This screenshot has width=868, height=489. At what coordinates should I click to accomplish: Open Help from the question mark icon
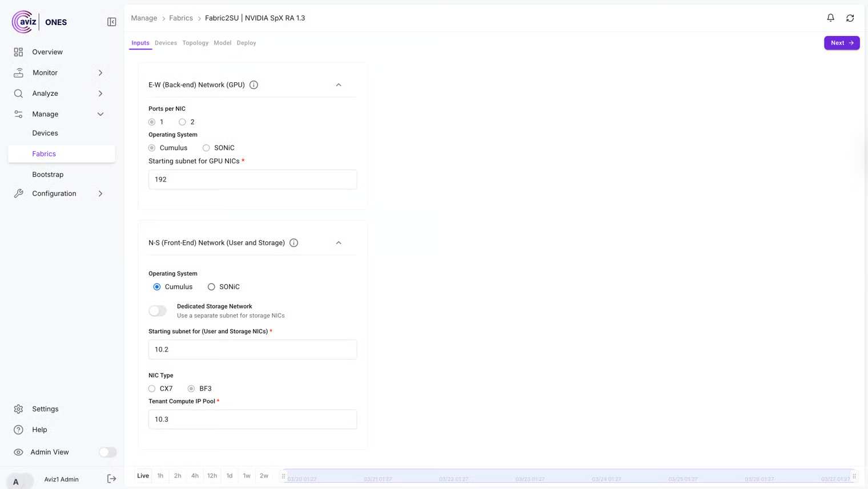[19, 430]
